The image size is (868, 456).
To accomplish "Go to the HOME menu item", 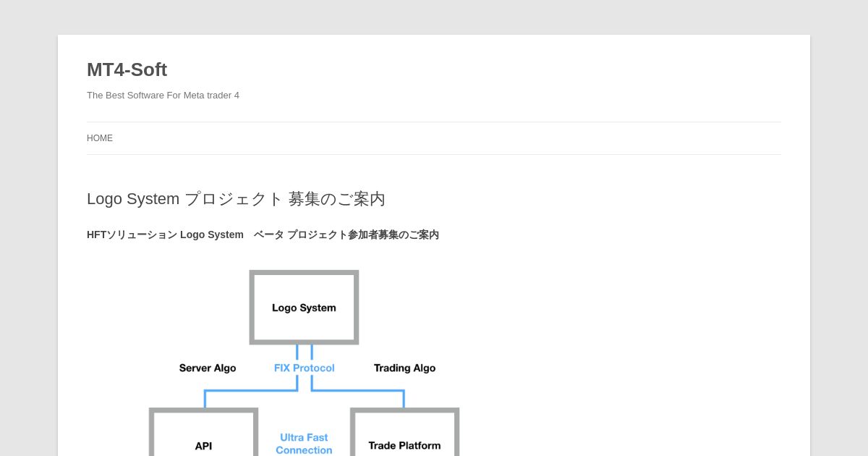I will point(100,138).
